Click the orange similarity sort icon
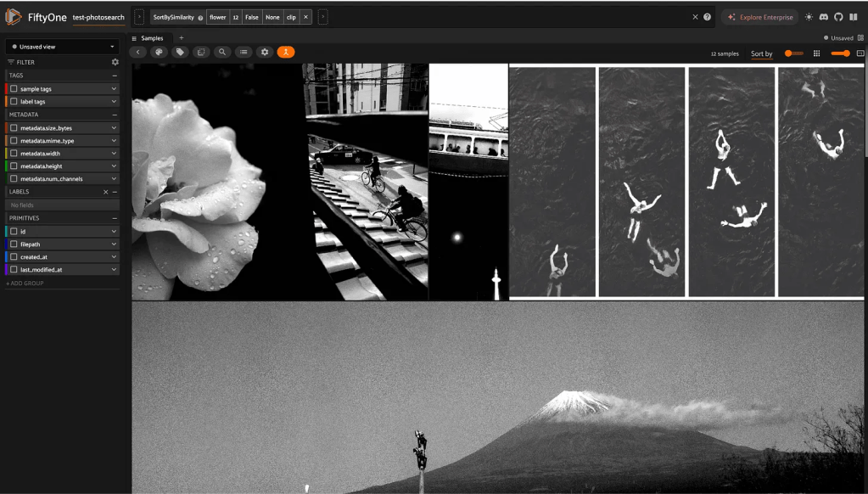The height and width of the screenshot is (494, 868). click(x=286, y=52)
